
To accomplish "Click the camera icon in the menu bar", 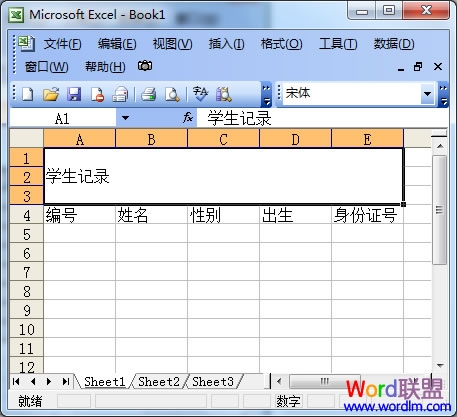I will (x=145, y=66).
